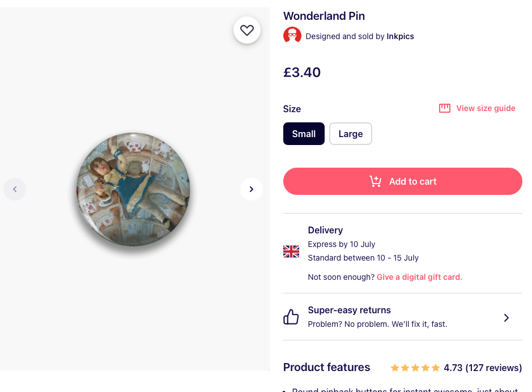Show the next product image
Viewport: 532px width, 392px height.
[252, 189]
